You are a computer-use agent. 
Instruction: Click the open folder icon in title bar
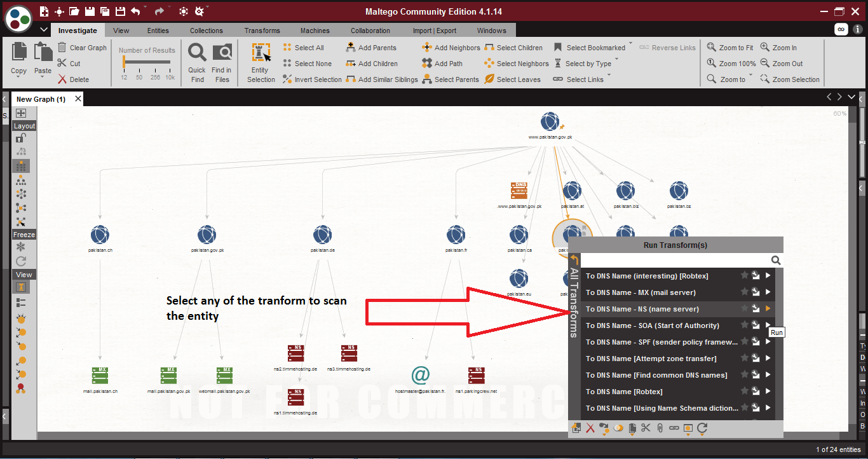click(x=74, y=11)
